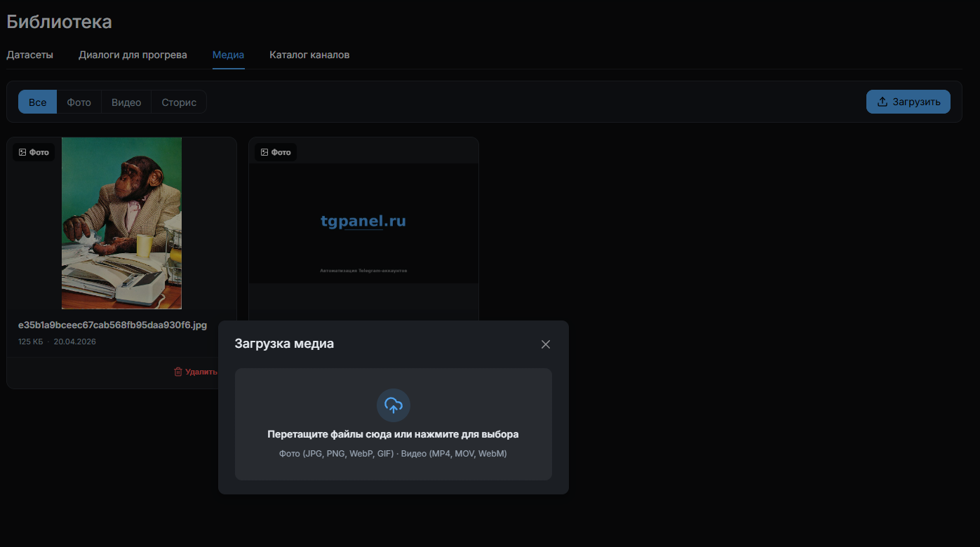The height and width of the screenshot is (547, 980).
Task: Click the 125 КБ file size text
Action: coord(31,342)
